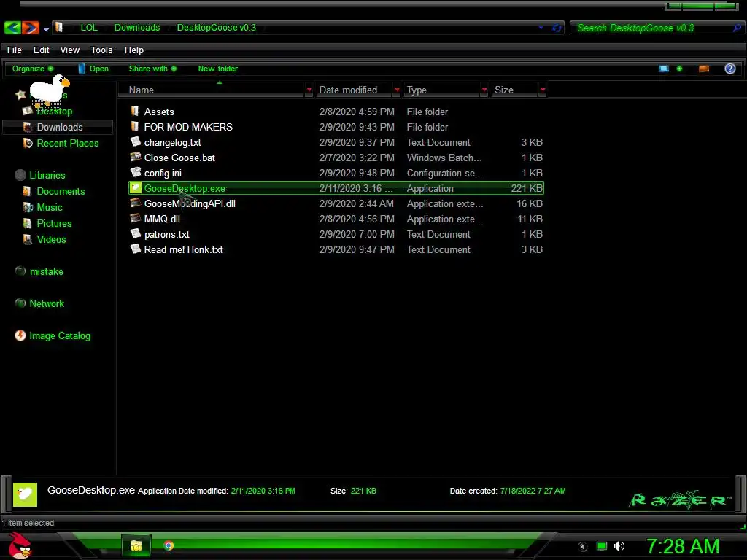The width and height of the screenshot is (747, 560).
Task: Select the Assets folder icon
Action: click(x=135, y=112)
